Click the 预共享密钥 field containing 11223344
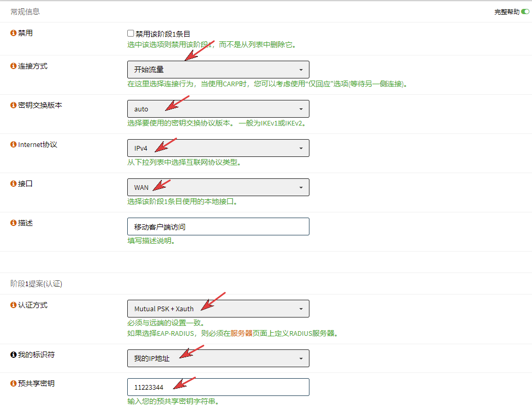The image size is (532, 408). (x=218, y=387)
